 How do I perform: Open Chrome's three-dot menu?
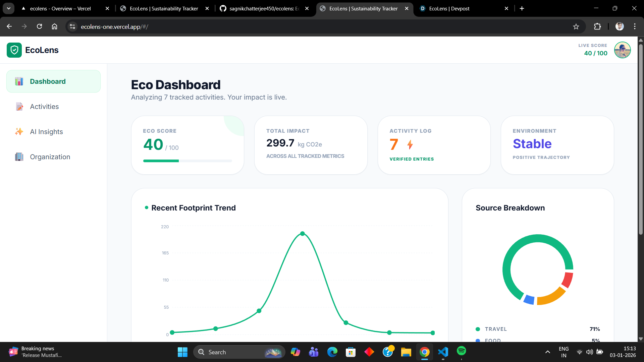635,27
